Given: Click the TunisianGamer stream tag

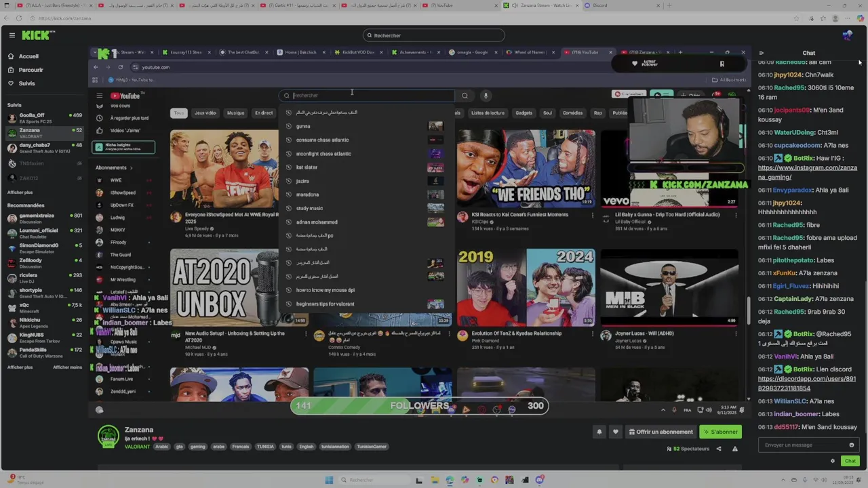Looking at the screenshot, I should pyautogui.click(x=372, y=447).
